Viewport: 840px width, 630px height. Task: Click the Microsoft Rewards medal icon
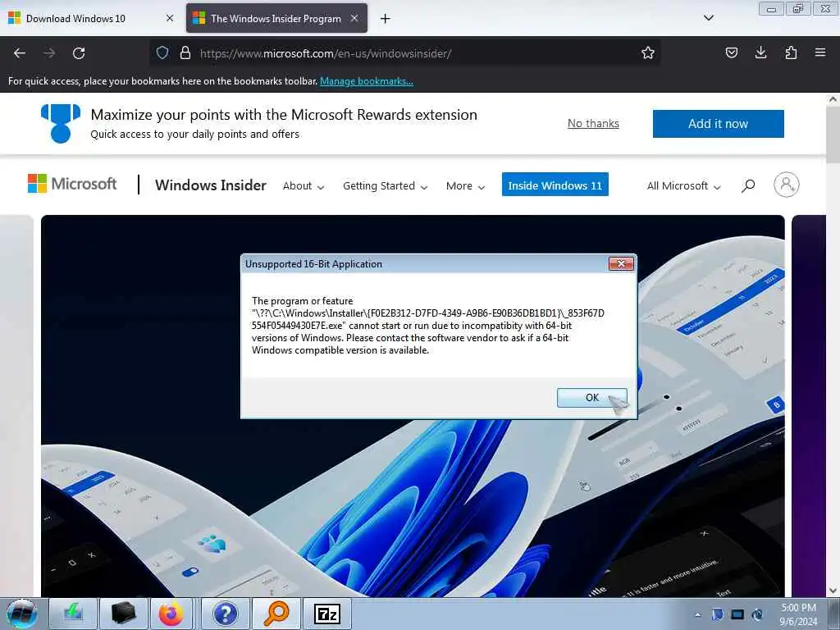tap(61, 123)
